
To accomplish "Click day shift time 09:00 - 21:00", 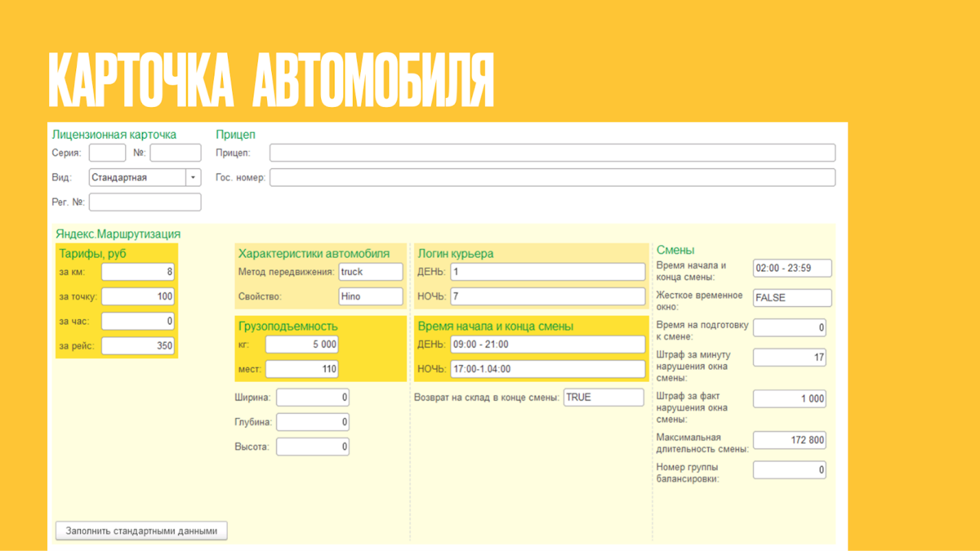I will pos(548,344).
